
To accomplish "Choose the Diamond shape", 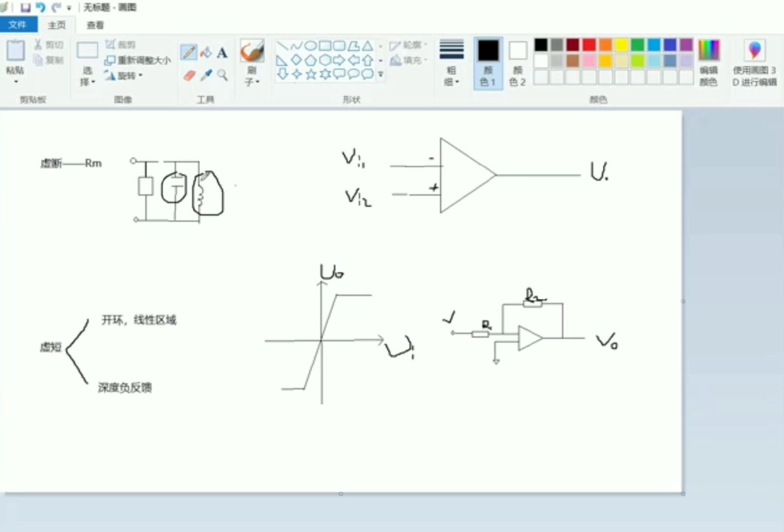I will point(296,60).
